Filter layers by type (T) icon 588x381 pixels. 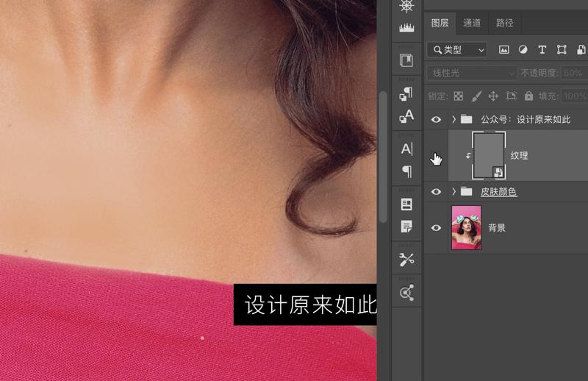(542, 50)
